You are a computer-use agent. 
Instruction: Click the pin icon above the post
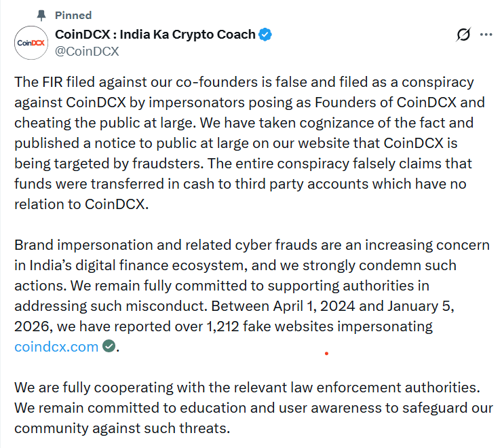[x=41, y=15]
